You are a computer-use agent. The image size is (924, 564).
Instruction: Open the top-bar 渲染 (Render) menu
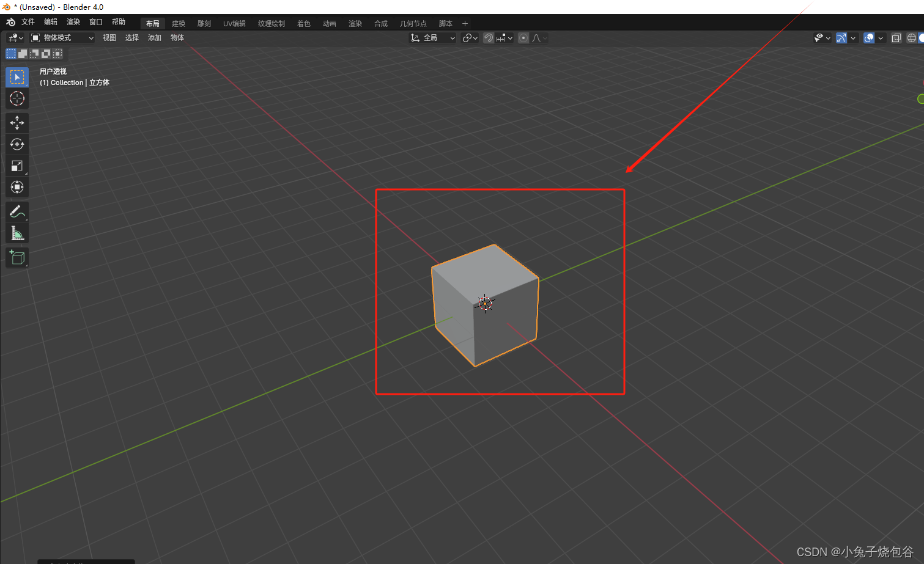point(73,22)
